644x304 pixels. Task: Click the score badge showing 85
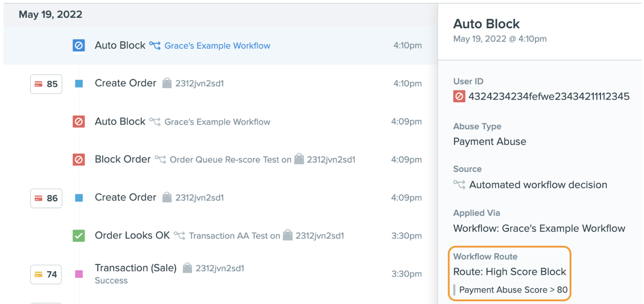point(46,84)
